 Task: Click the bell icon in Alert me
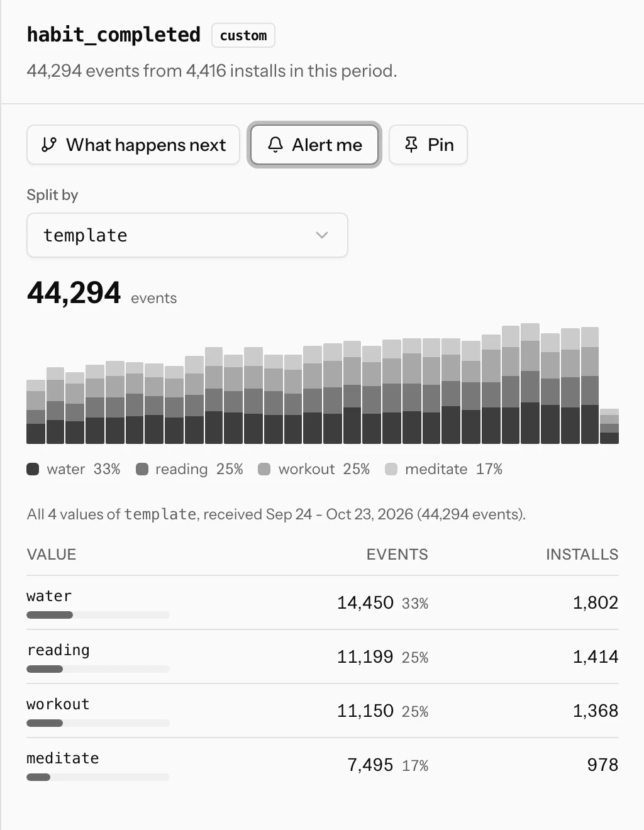tap(275, 145)
